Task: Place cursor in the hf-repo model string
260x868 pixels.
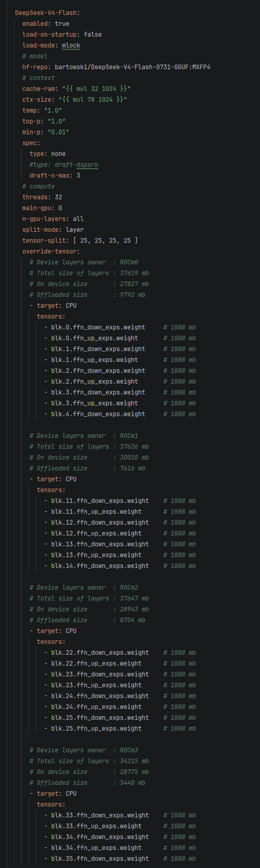Action: coord(132,67)
